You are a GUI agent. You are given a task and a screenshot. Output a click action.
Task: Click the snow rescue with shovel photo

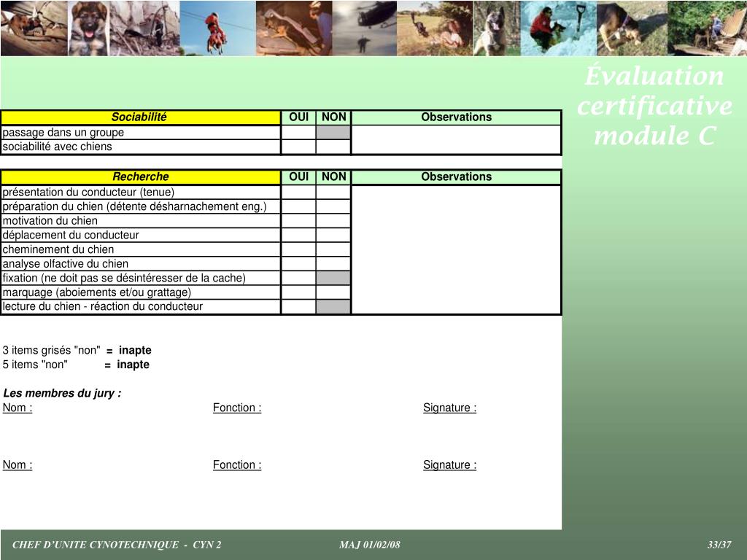pyautogui.click(x=558, y=28)
